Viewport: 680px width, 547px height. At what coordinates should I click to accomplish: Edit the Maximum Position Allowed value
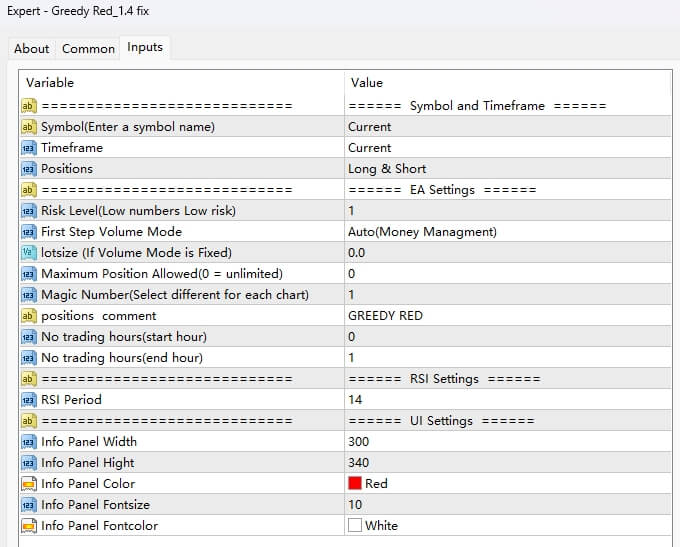point(508,274)
